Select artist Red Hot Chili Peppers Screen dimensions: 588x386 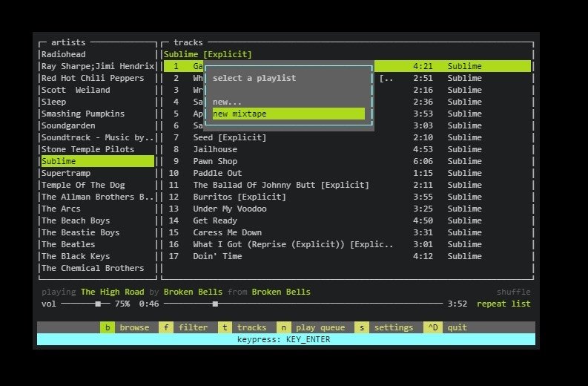(97, 78)
